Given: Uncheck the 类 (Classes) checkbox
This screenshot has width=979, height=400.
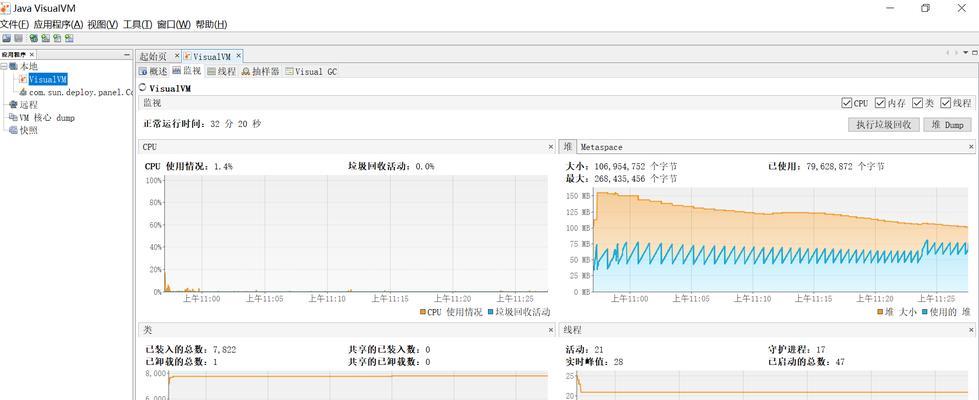Looking at the screenshot, I should (x=917, y=103).
